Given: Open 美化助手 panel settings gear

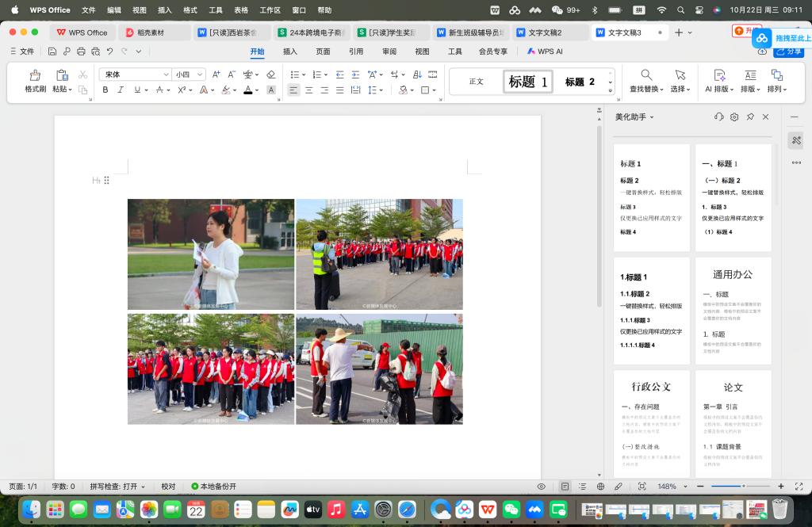Looking at the screenshot, I should pyautogui.click(x=734, y=117).
